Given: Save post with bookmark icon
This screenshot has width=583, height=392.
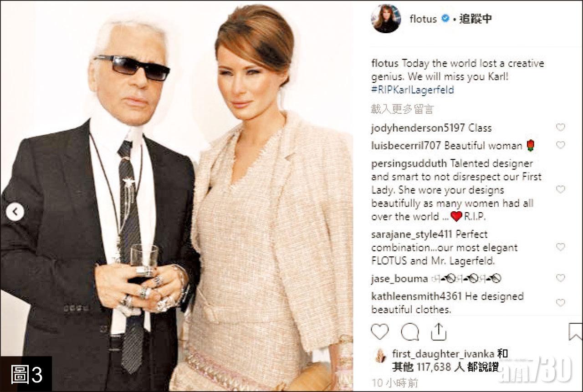Looking at the screenshot, I should 576,331.
